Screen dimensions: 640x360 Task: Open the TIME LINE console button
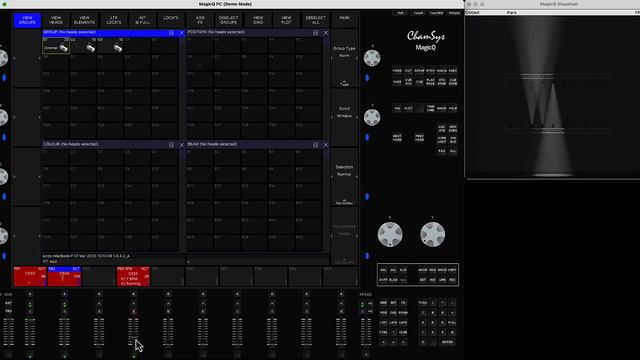pyautogui.click(x=431, y=108)
